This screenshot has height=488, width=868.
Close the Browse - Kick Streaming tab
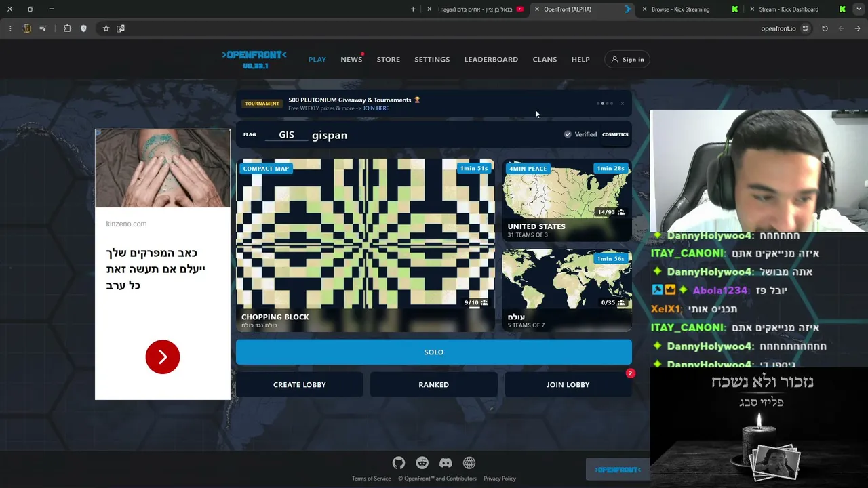pyautogui.click(x=644, y=9)
